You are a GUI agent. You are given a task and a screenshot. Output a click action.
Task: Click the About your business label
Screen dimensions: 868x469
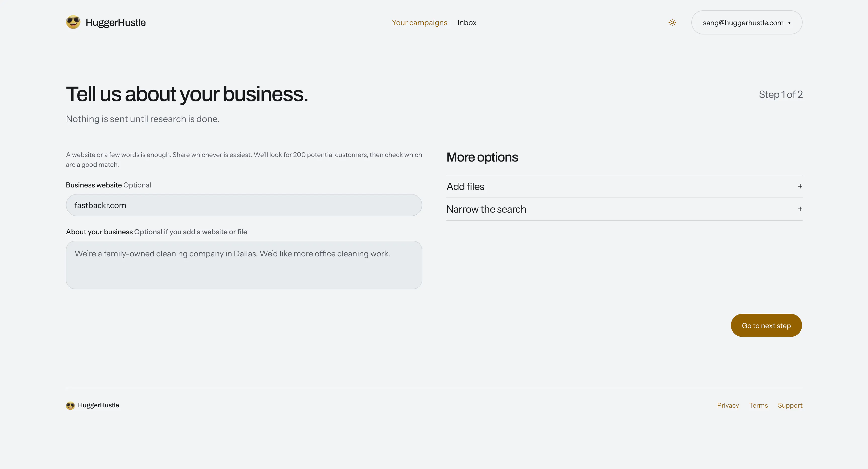(x=99, y=232)
